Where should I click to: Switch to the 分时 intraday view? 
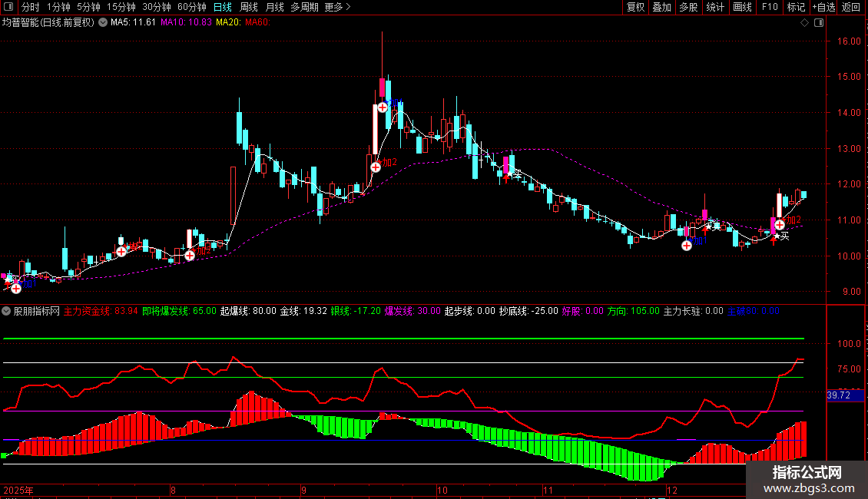pos(30,8)
